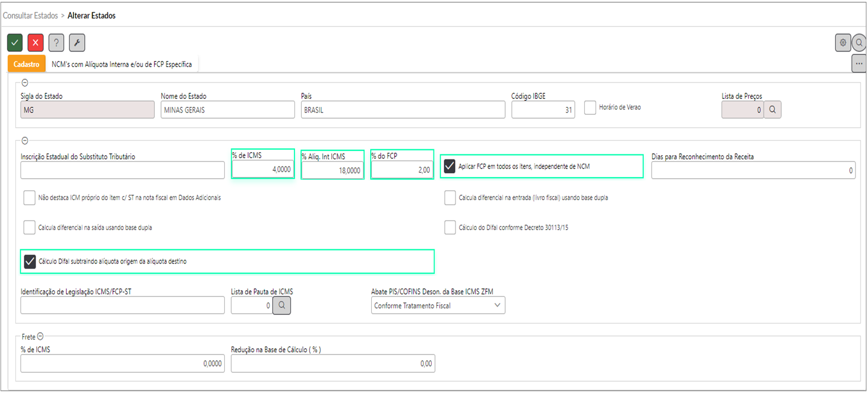Open help with the question mark icon
The image size is (868, 393).
[56, 42]
